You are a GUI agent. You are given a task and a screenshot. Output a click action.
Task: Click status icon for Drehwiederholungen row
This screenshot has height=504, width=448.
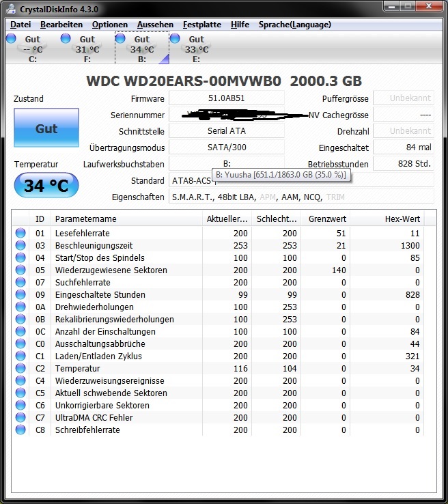tap(20, 307)
